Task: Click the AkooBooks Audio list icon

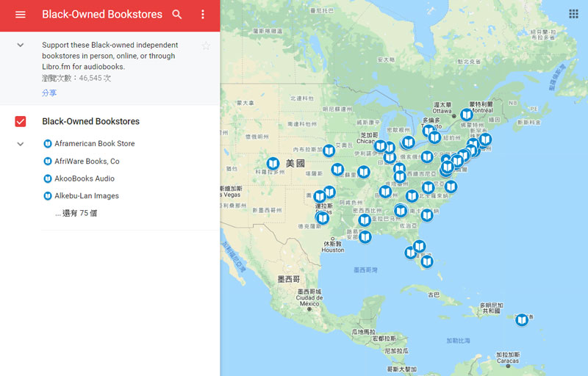Action: pyautogui.click(x=48, y=178)
